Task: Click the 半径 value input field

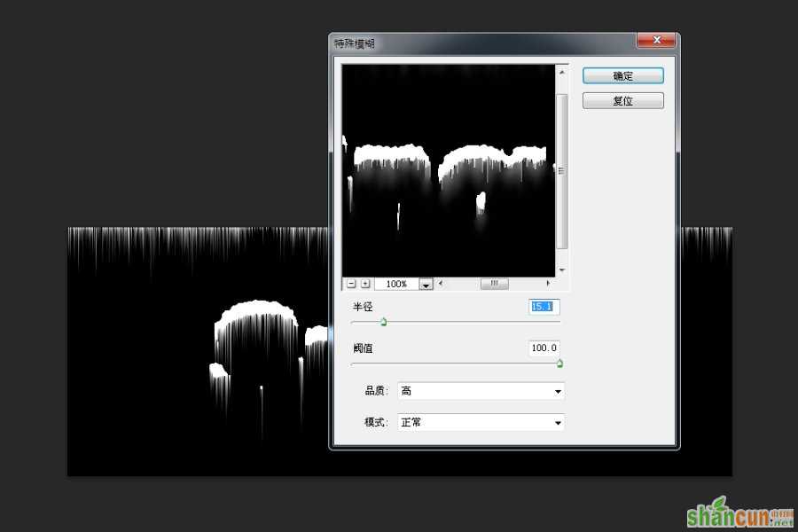Action: [544, 307]
